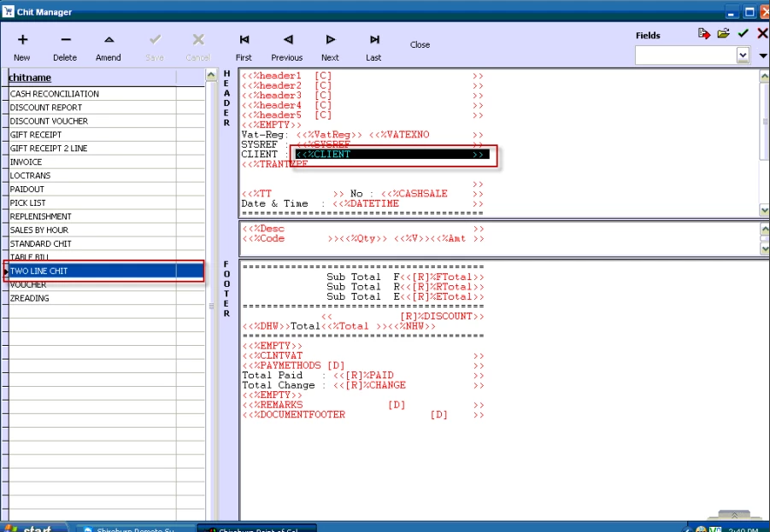Open the Fields combo box dropdown arrow

click(x=743, y=55)
